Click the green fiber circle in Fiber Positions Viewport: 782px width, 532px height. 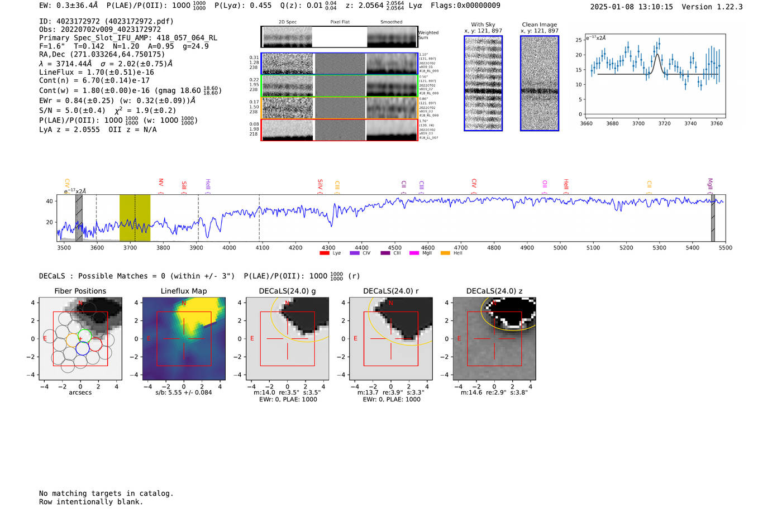[84, 336]
